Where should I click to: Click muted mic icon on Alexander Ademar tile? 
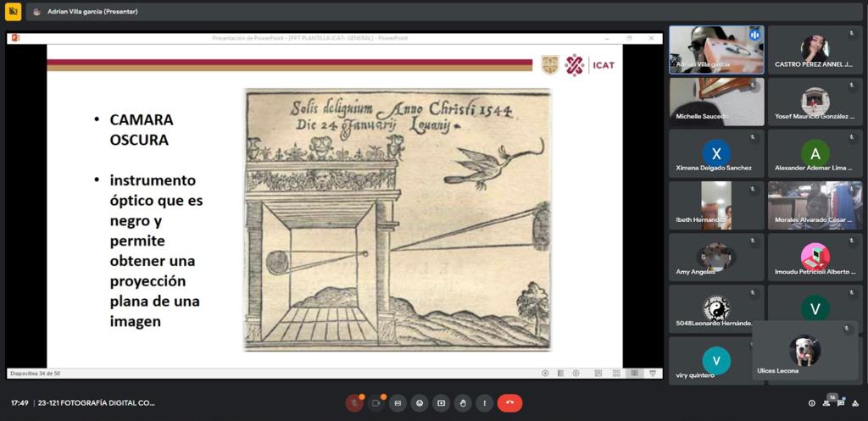851,138
